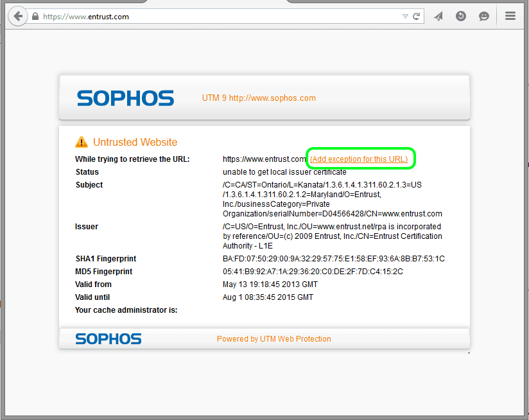This screenshot has height=420, width=529.
Task: Click the Sophos logo in the footer
Action: [x=108, y=338]
